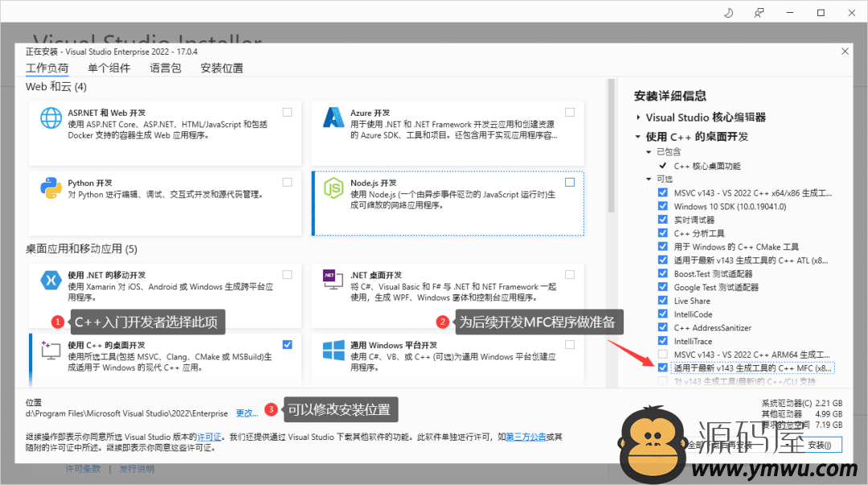Tick the Azure 开发 workload checkbox

570,113
